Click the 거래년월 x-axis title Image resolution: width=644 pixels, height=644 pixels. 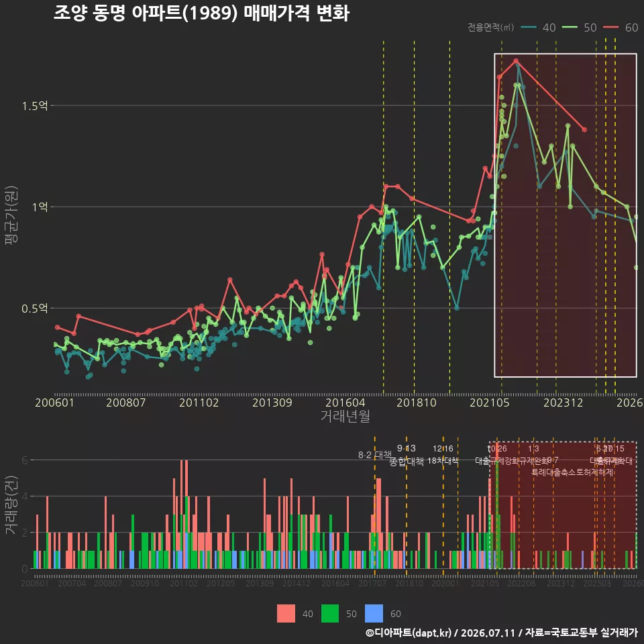click(x=345, y=416)
